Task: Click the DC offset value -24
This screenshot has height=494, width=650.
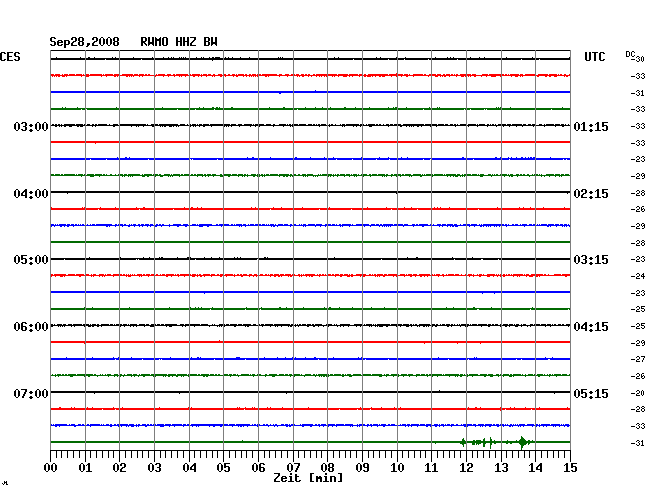Action: click(x=638, y=276)
